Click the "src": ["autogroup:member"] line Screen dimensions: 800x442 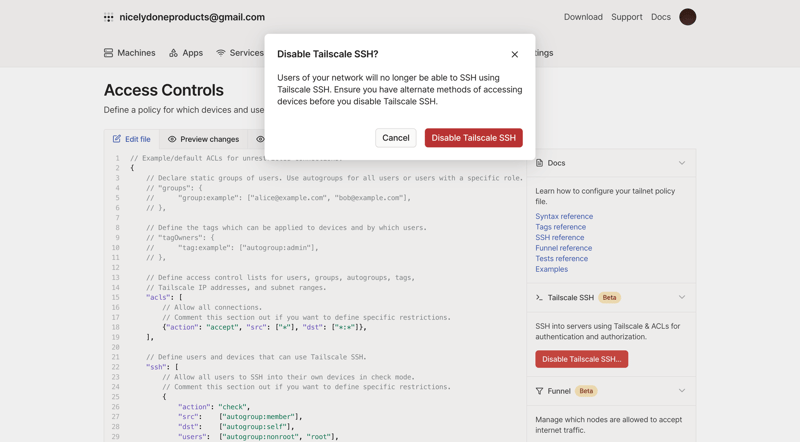(x=240, y=416)
